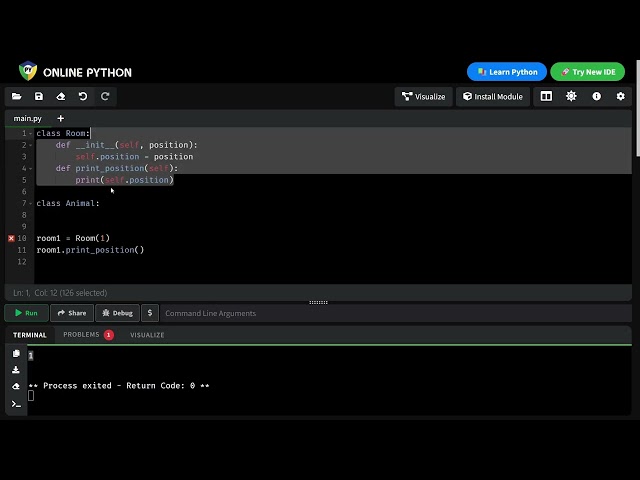This screenshot has width=640, height=480.
Task: Click 'room1.print_position()' code line
Action: [90, 250]
